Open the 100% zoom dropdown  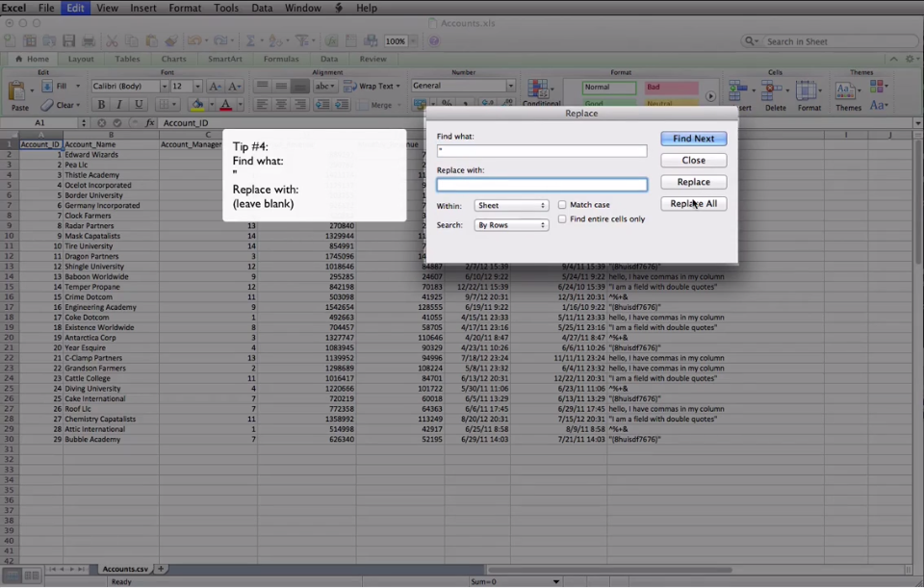pos(413,41)
